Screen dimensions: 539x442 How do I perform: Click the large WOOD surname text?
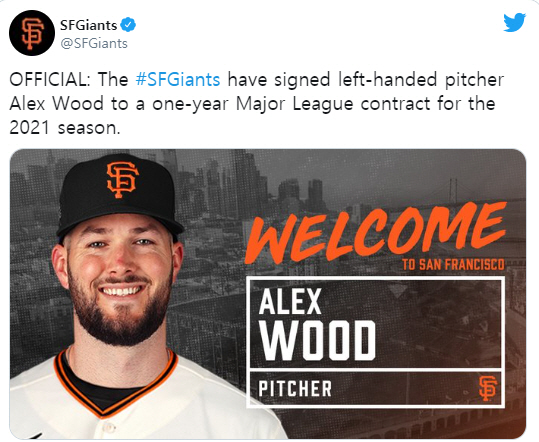coord(317,340)
